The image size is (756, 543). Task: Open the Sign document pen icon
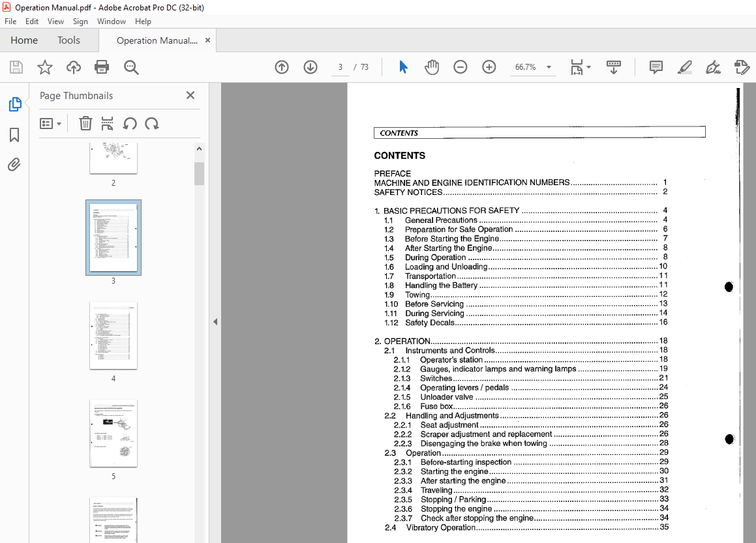point(713,67)
